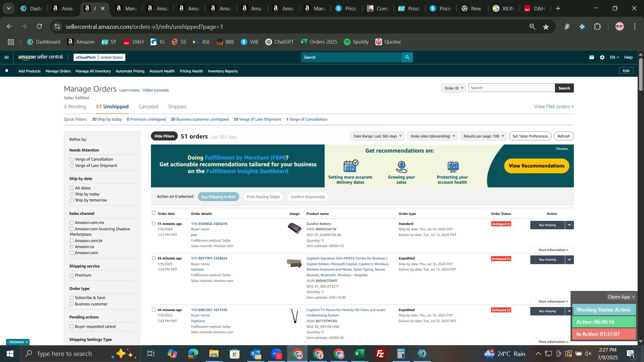Open the browser tab search chevron
Image resolution: width=644 pixels, height=362 pixels.
[x=8, y=8]
